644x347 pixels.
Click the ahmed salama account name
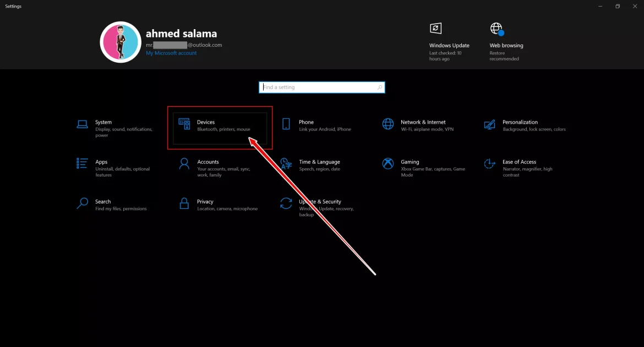(182, 34)
